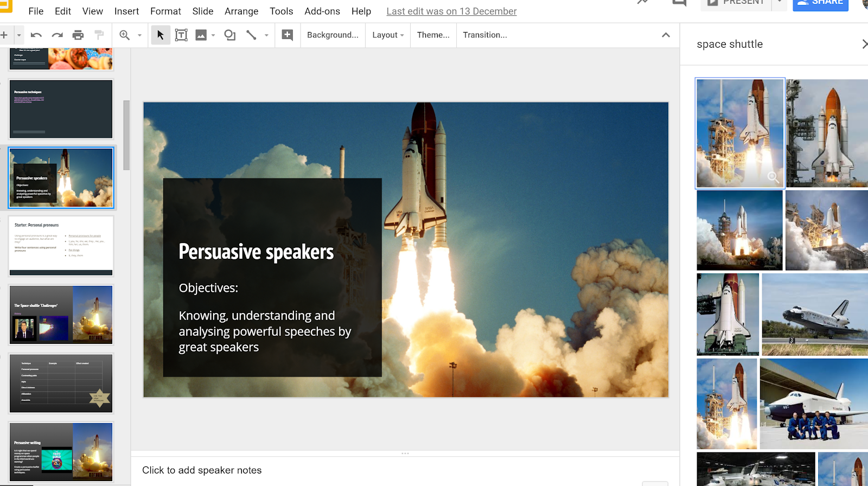Viewport: 868px width, 486px height.
Task: Close the space shuttle search panel
Action: tap(864, 44)
